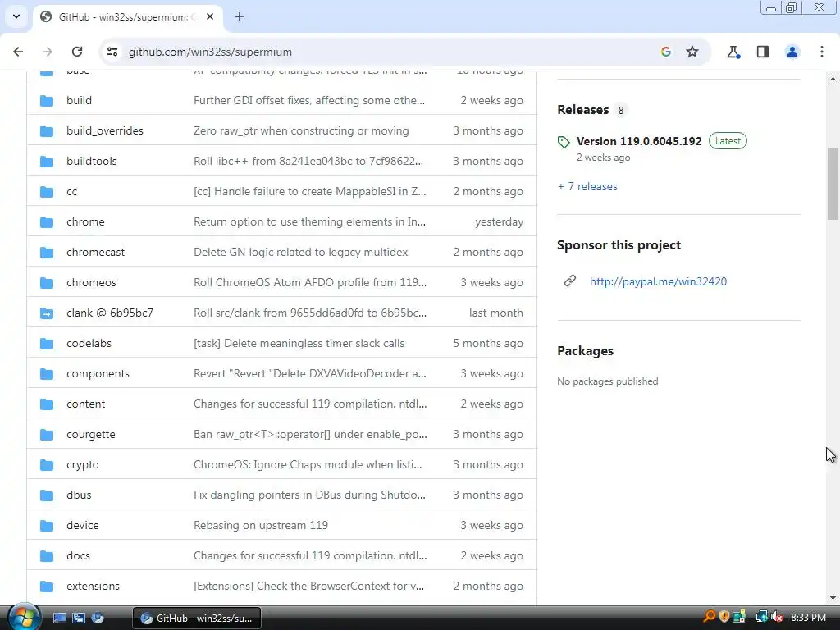The image size is (840, 630).
Task: Click the Latest release badge
Action: click(728, 141)
